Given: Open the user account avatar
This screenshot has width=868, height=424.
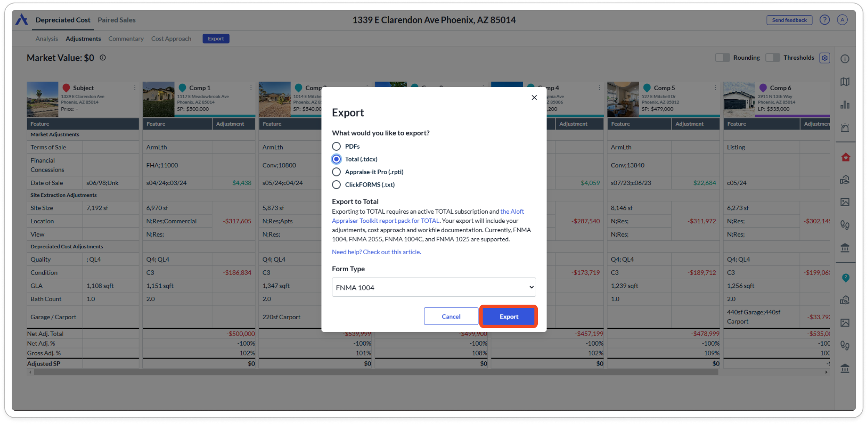Looking at the screenshot, I should (842, 20).
